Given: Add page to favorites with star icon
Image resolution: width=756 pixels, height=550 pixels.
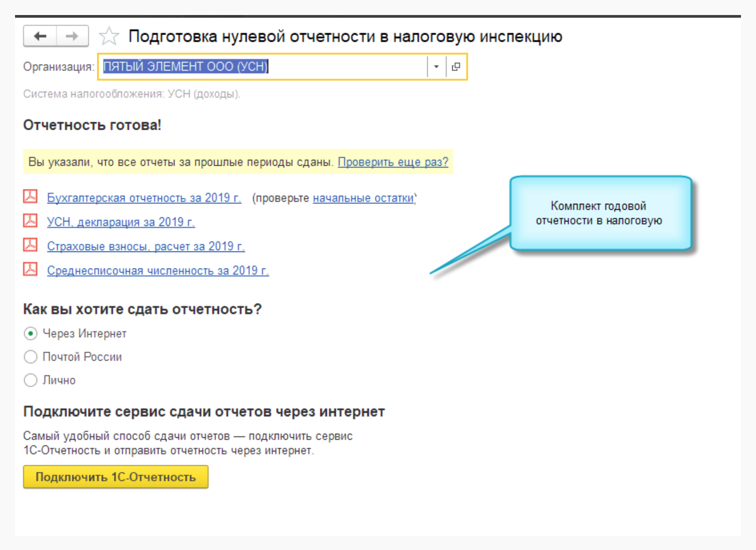Looking at the screenshot, I should pos(109,36).
